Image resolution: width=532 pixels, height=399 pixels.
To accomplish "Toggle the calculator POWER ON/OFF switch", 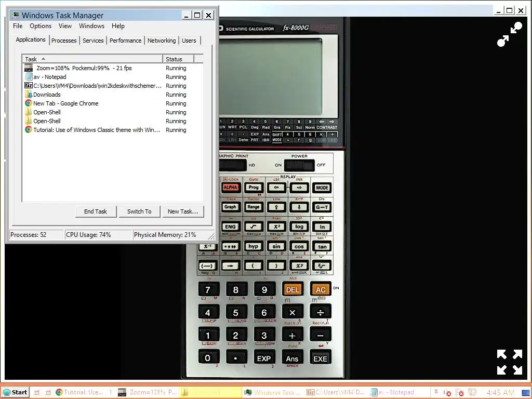I will (299, 165).
